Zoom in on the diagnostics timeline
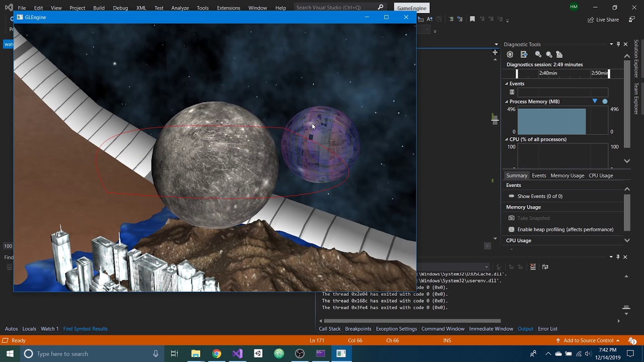 [x=538, y=54]
